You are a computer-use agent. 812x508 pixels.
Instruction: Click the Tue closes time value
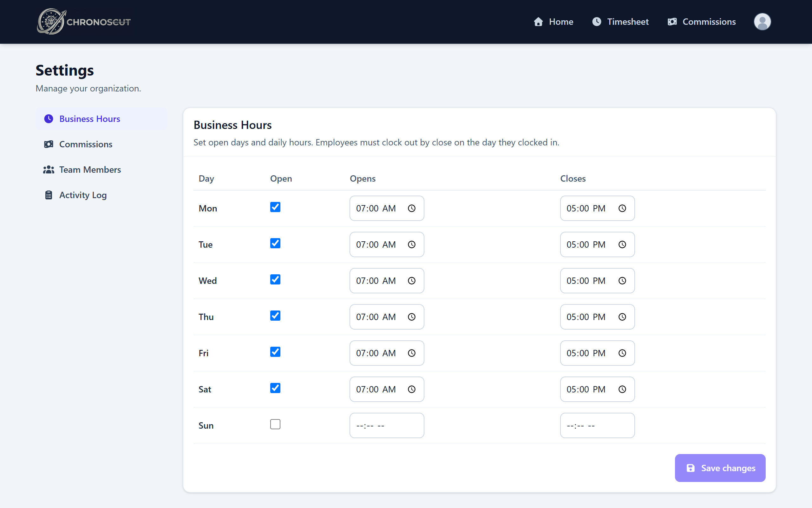(x=586, y=244)
